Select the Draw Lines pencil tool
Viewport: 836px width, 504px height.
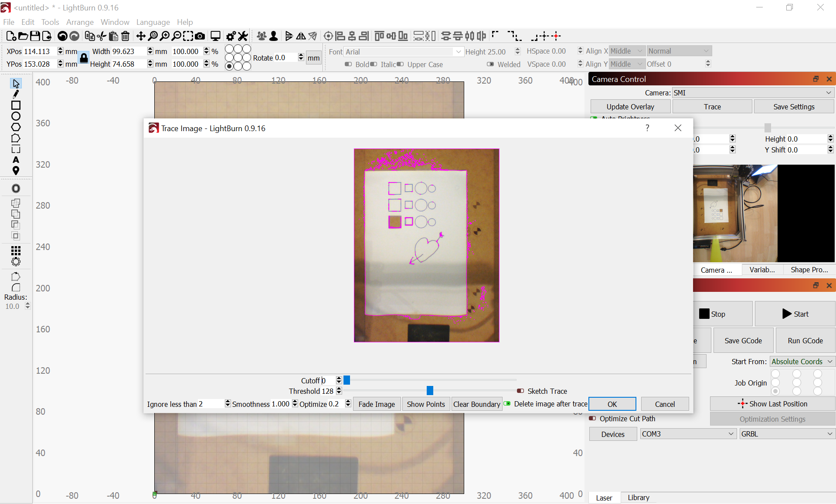pyautogui.click(x=16, y=94)
